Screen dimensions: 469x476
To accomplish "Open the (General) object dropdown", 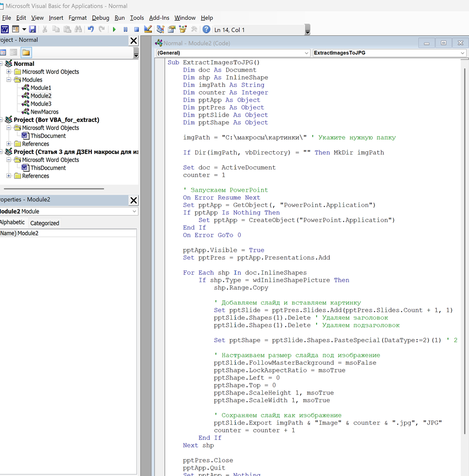I will [x=307, y=53].
